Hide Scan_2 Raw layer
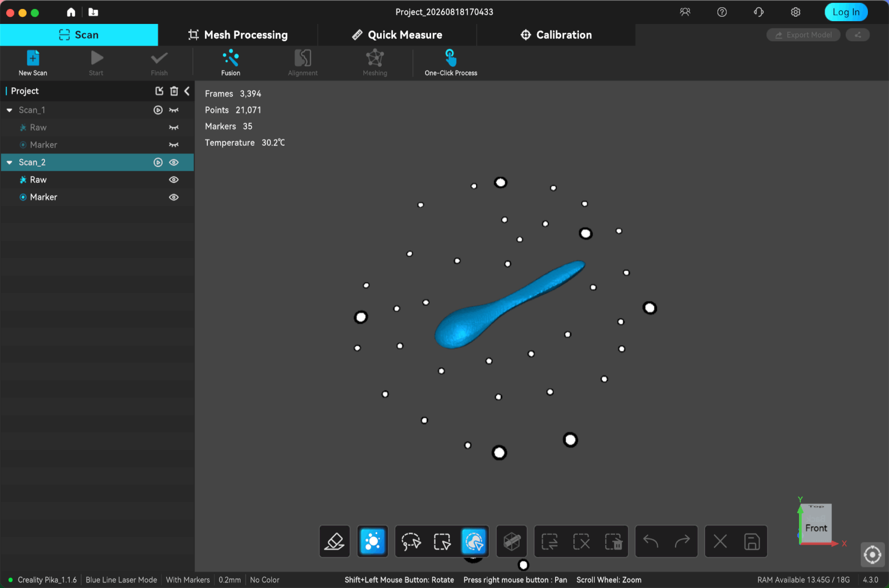 174,180
